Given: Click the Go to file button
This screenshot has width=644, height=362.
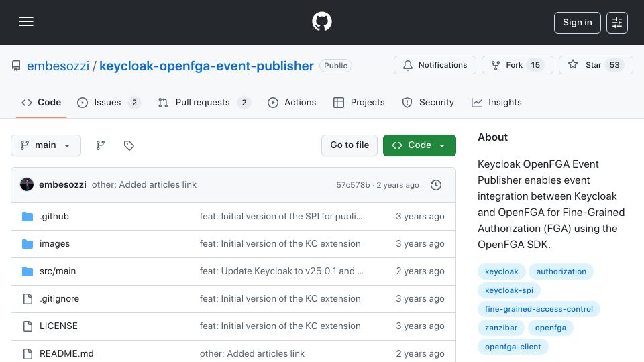Looking at the screenshot, I should pos(349,145).
